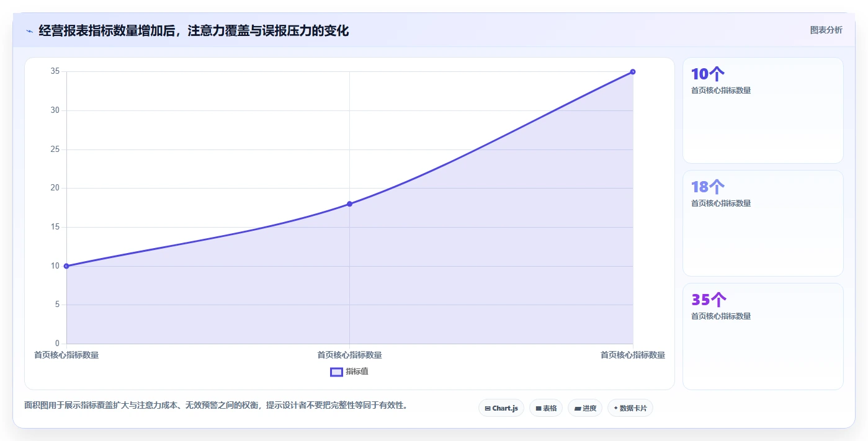Click the y-axis label 25
The height and width of the screenshot is (441, 868).
click(x=55, y=149)
